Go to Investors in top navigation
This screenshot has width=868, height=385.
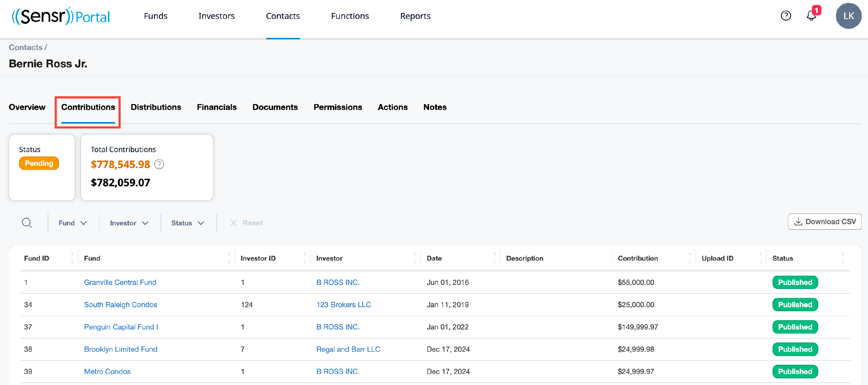point(217,16)
